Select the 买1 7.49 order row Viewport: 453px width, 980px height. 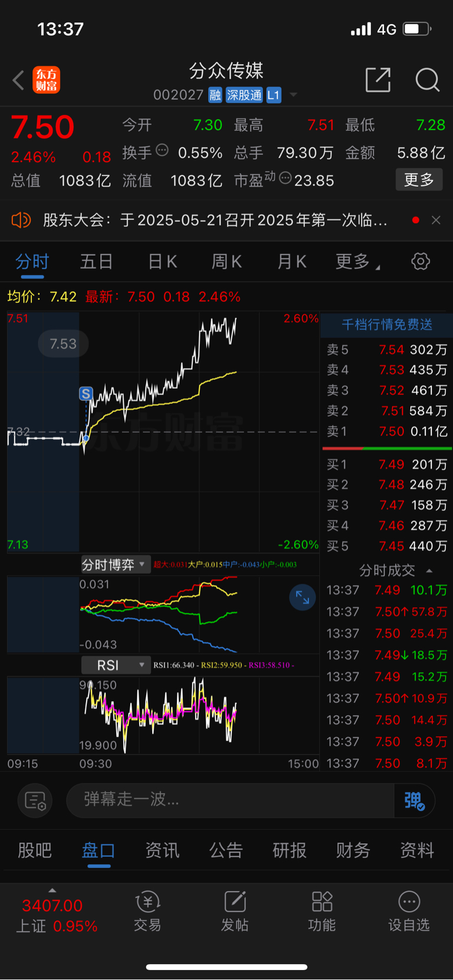386,465
